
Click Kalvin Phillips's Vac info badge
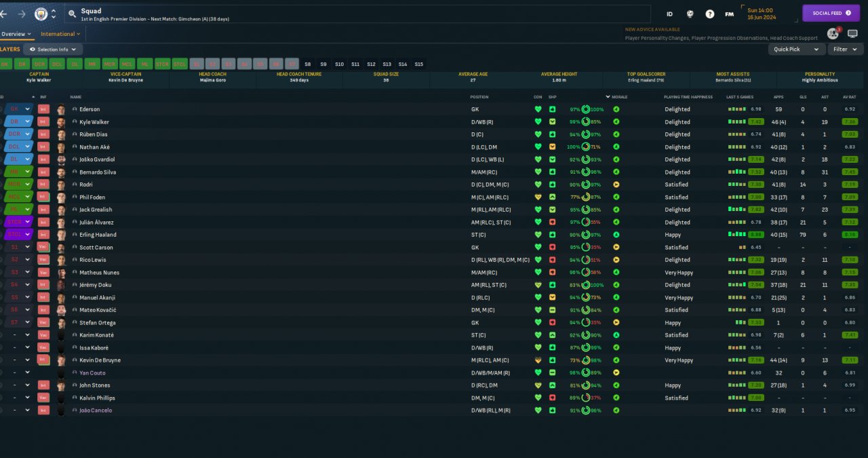point(43,398)
